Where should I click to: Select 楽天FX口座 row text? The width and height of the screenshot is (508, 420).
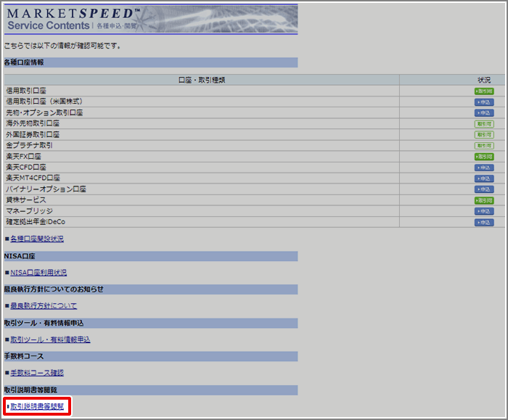[x=24, y=157]
